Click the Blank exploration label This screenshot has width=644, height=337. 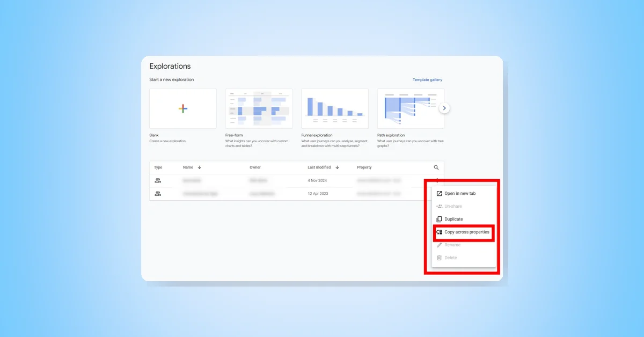coord(154,135)
